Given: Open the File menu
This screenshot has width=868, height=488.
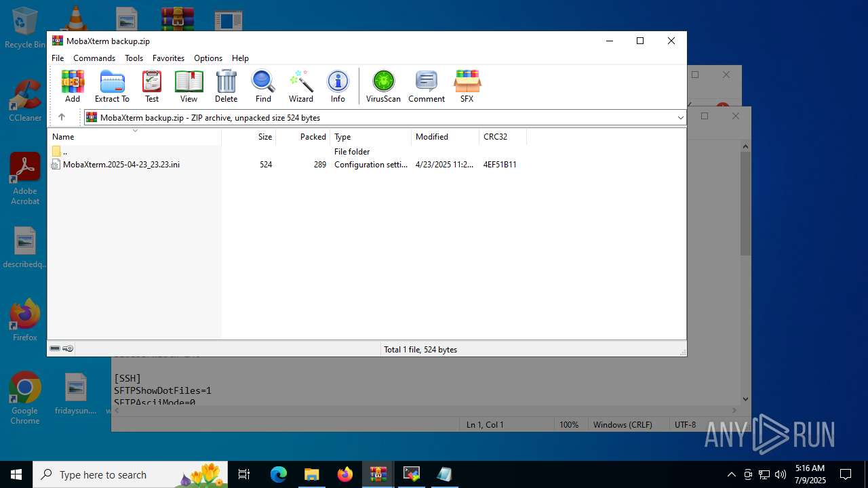Looking at the screenshot, I should 58,58.
